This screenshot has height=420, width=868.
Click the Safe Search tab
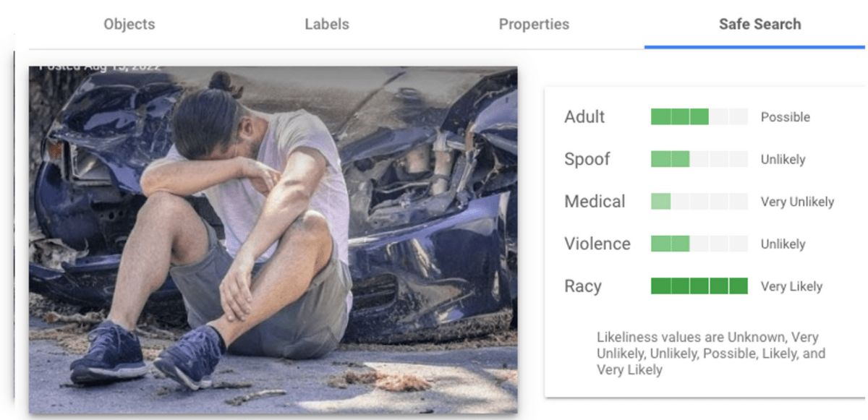coord(760,24)
